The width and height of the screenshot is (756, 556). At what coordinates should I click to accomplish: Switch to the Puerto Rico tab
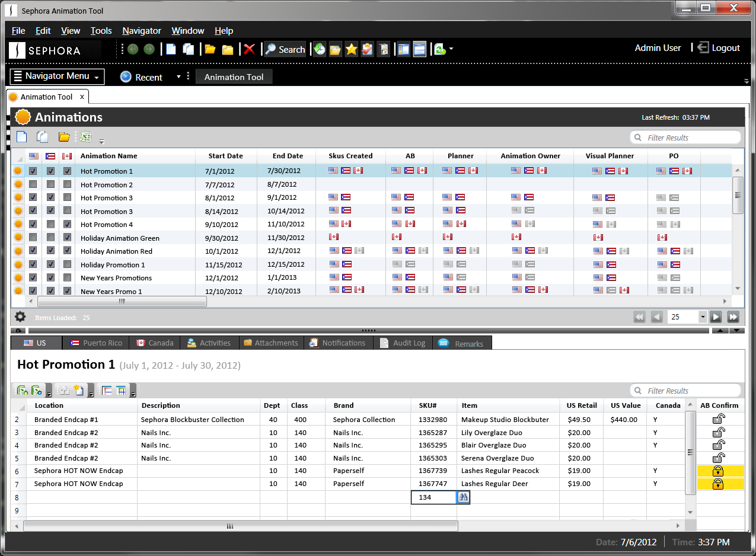click(95, 343)
